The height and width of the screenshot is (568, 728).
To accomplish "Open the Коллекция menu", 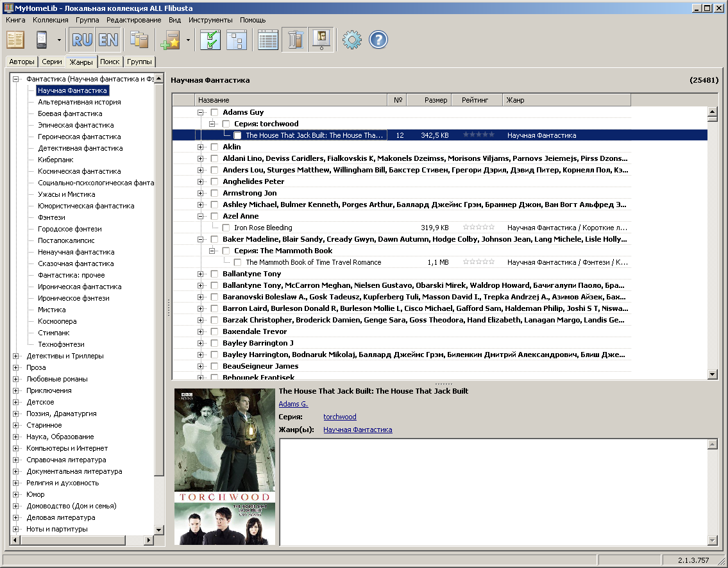I will (51, 20).
